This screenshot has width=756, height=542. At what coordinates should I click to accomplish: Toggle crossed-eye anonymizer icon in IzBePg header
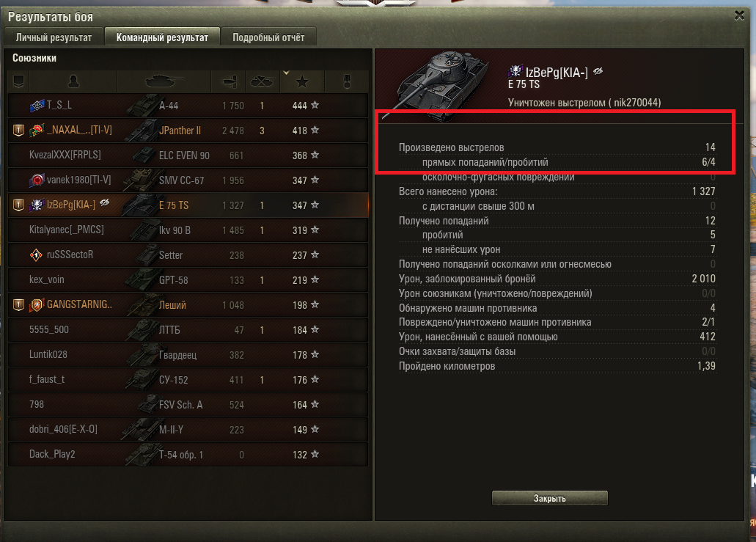598,71
